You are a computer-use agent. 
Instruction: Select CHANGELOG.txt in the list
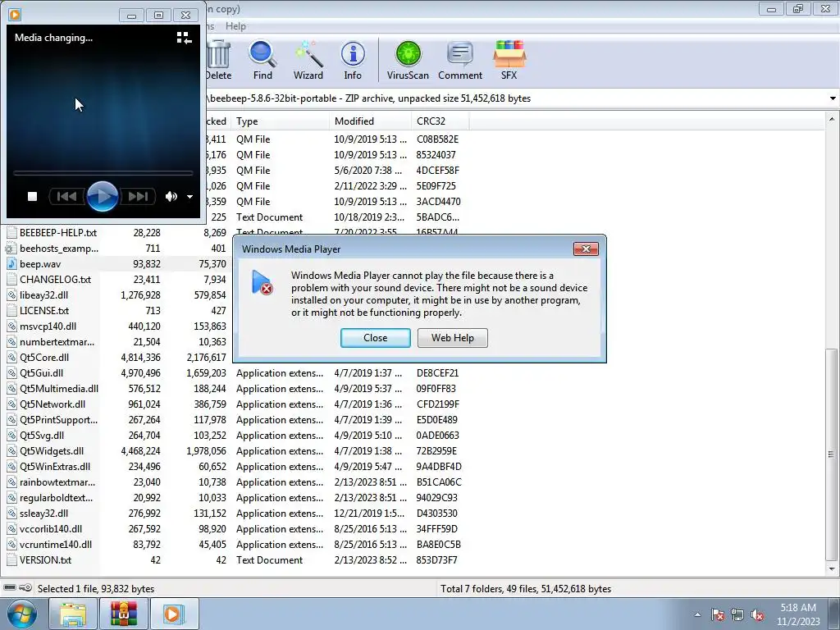[x=55, y=280]
